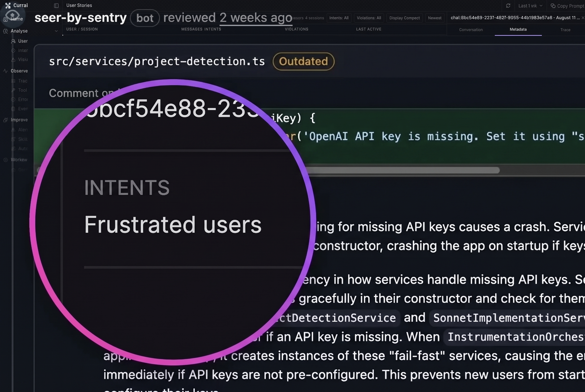Switch to the Conversation tab
The width and height of the screenshot is (585, 392).
pyautogui.click(x=471, y=30)
